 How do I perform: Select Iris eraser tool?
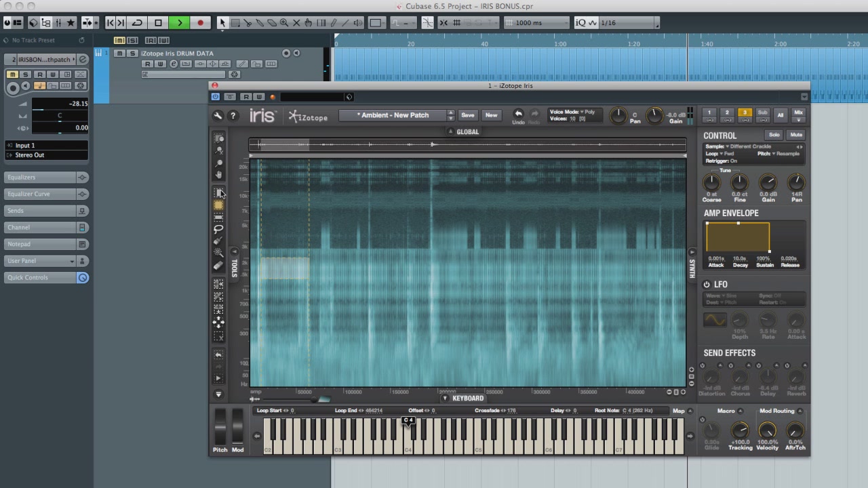(x=218, y=265)
